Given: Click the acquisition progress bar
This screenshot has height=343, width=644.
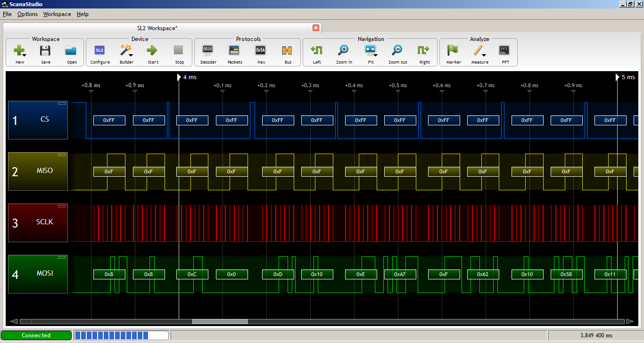Looking at the screenshot, I should pos(121,335).
